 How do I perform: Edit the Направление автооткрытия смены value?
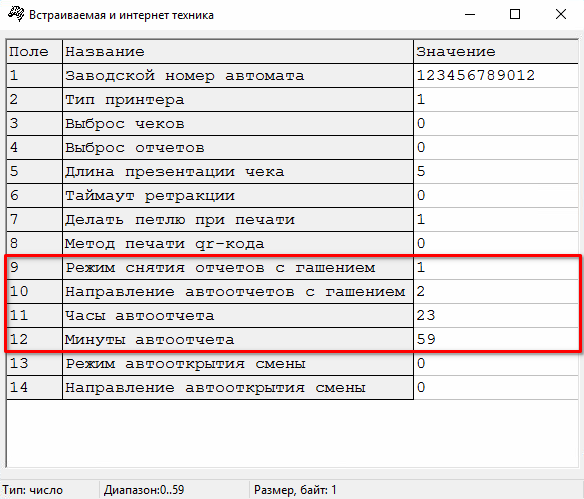(x=496, y=387)
